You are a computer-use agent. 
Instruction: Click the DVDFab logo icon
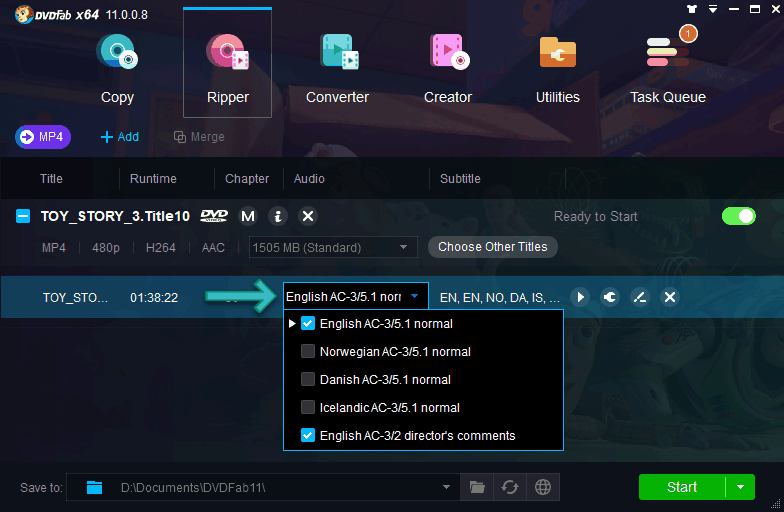pos(24,14)
